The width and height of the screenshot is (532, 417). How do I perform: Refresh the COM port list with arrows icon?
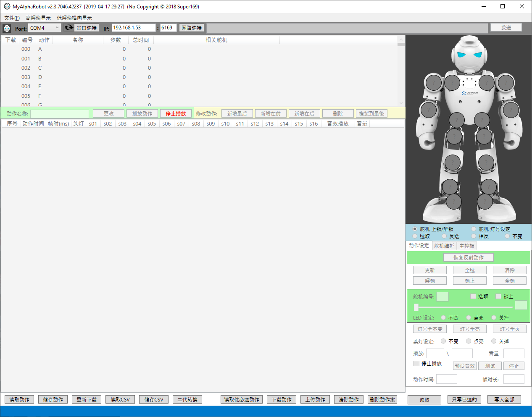[68, 28]
